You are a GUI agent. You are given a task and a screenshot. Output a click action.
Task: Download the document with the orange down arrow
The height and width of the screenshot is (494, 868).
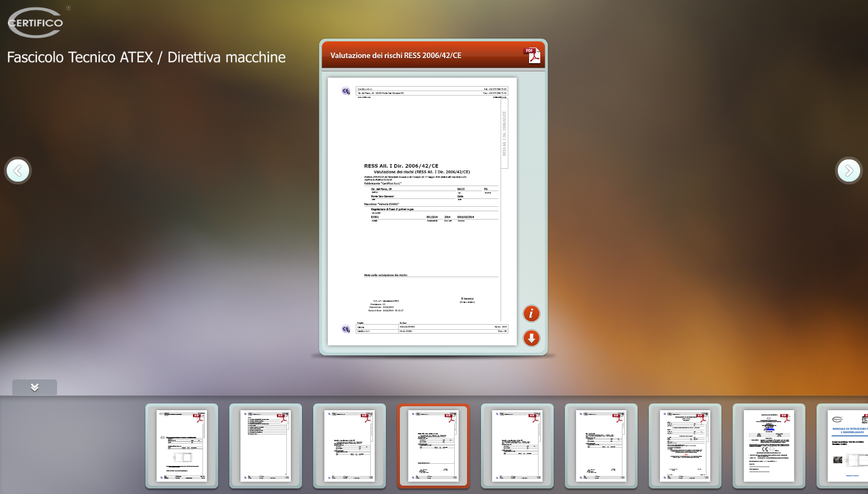point(531,338)
